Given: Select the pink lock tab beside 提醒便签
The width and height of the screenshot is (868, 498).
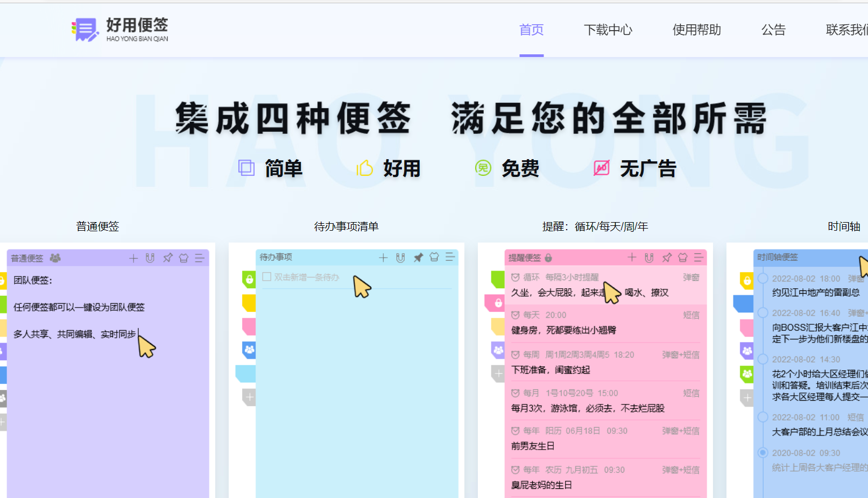Looking at the screenshot, I should [x=495, y=303].
